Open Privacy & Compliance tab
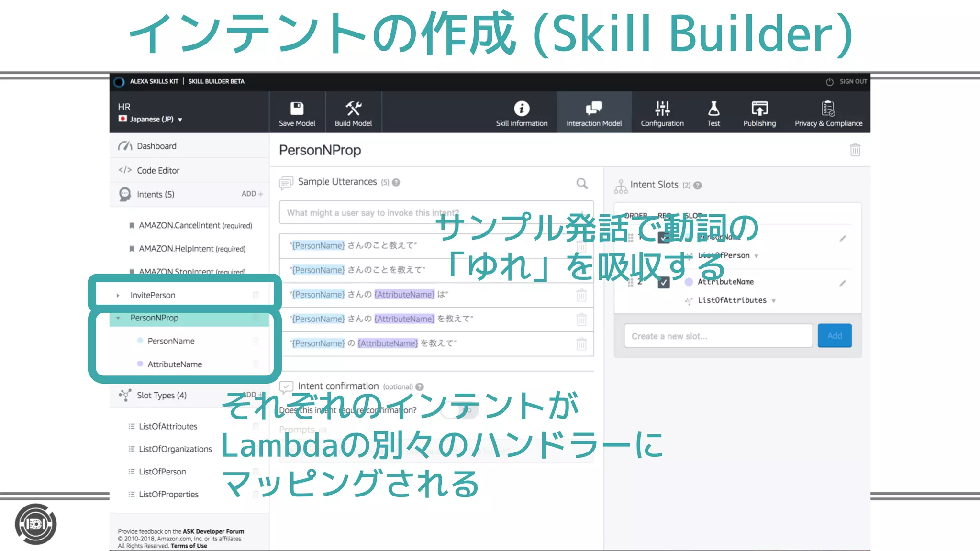Viewport: 980px width, 551px height. [x=828, y=113]
